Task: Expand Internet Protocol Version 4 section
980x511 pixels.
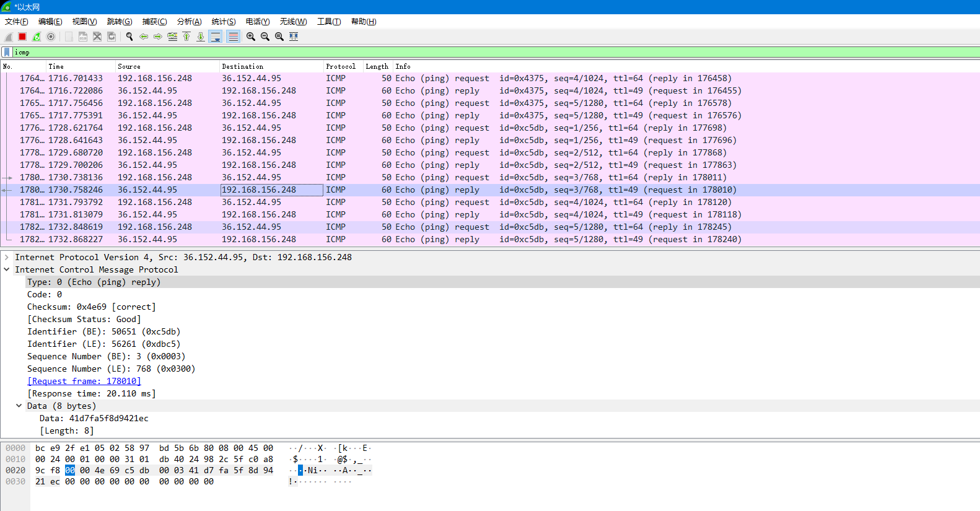Action: click(x=7, y=257)
